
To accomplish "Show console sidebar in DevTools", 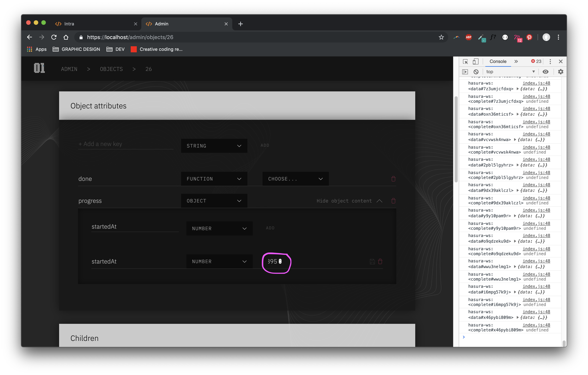I will coord(465,72).
